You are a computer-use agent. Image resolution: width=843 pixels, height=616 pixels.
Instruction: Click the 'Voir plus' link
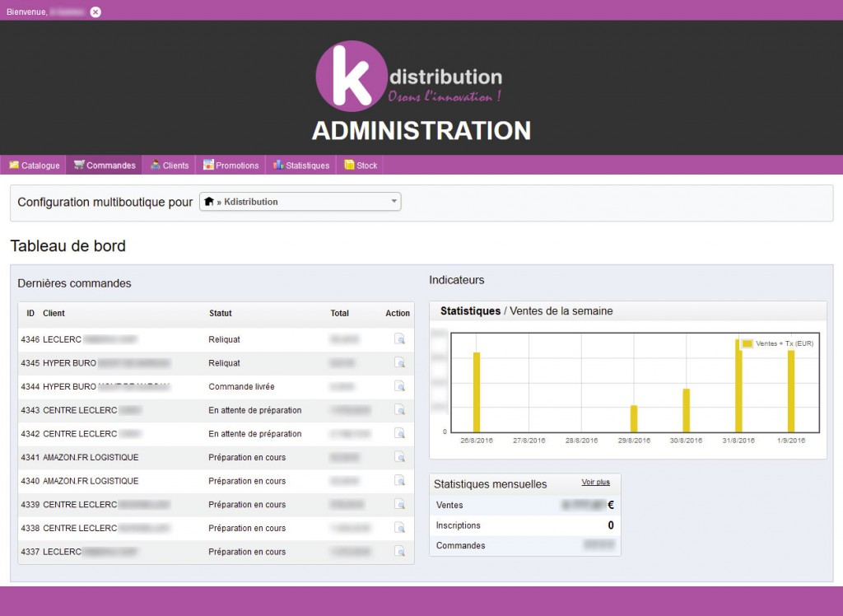[596, 483]
